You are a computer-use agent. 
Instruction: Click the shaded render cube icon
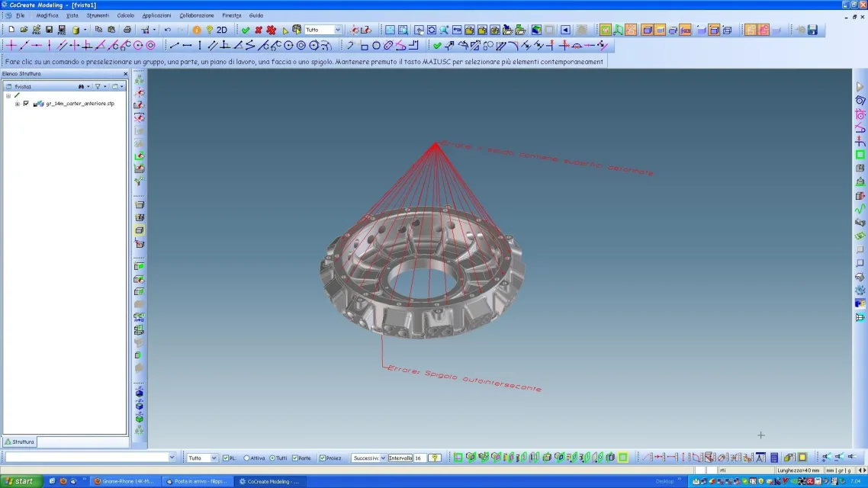point(536,30)
